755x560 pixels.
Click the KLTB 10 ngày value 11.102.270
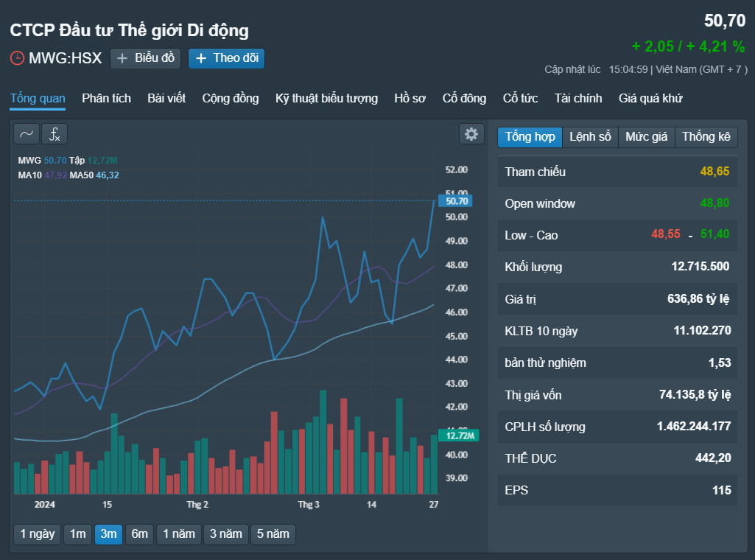coord(702,330)
